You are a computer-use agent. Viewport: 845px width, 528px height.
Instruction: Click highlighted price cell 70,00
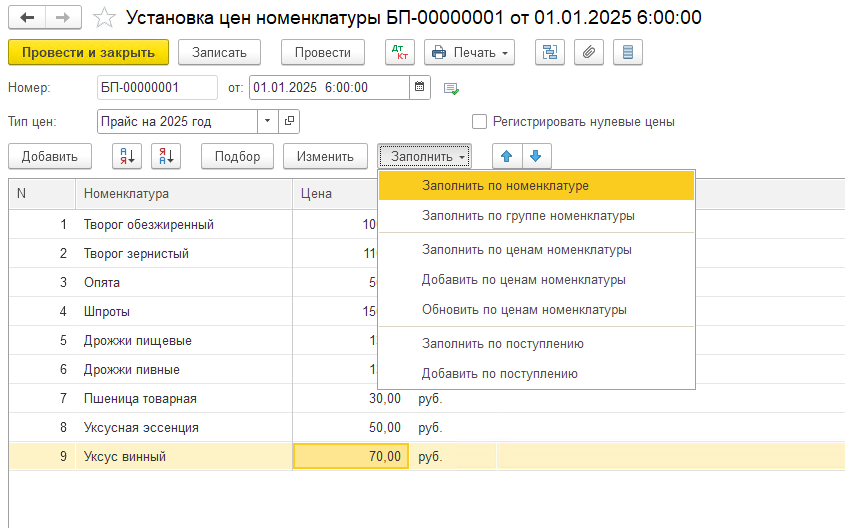pos(351,456)
